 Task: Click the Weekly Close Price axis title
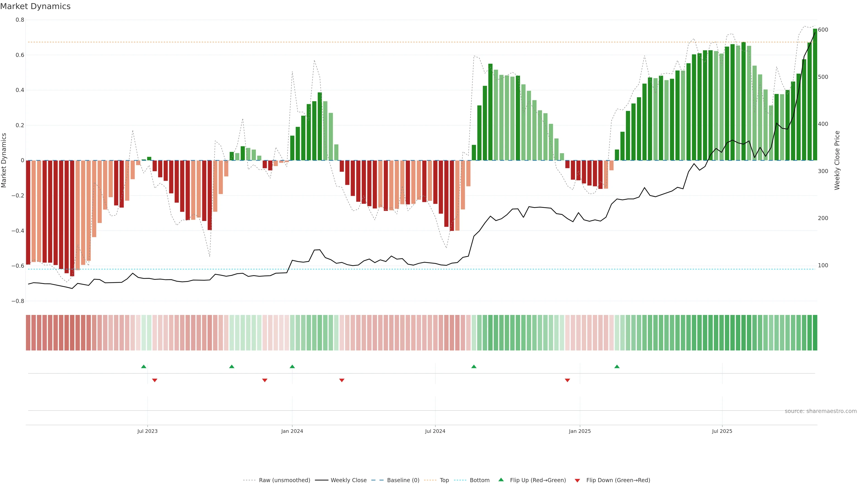(x=837, y=160)
